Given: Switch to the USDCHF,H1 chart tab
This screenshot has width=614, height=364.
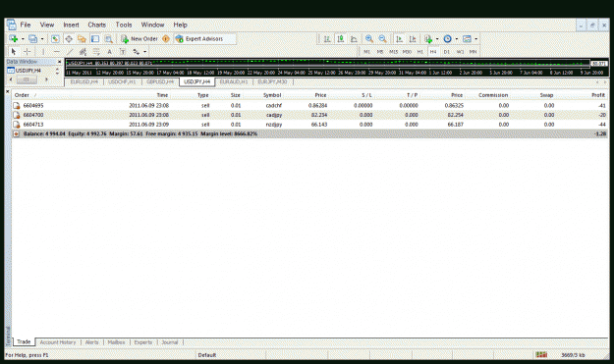Looking at the screenshot, I should point(122,81).
